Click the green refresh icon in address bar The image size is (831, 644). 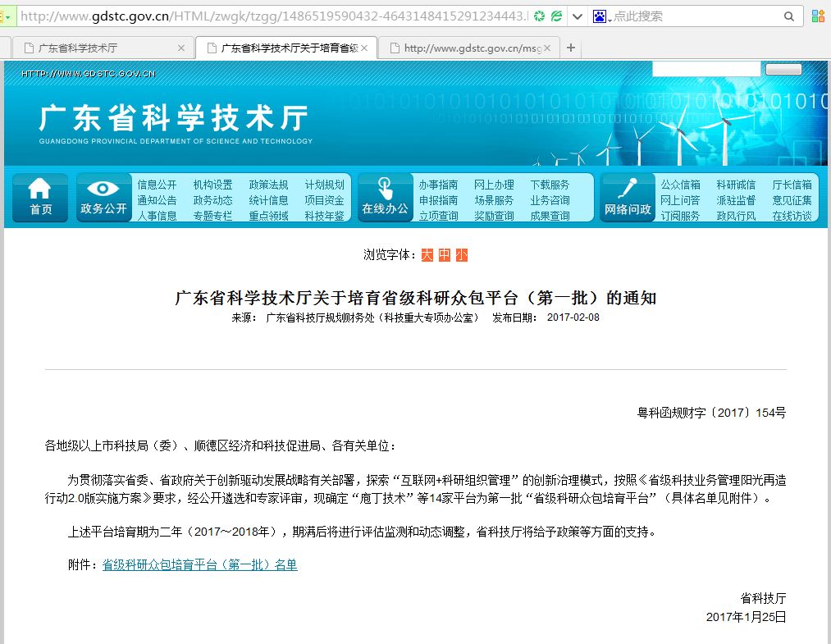click(539, 16)
